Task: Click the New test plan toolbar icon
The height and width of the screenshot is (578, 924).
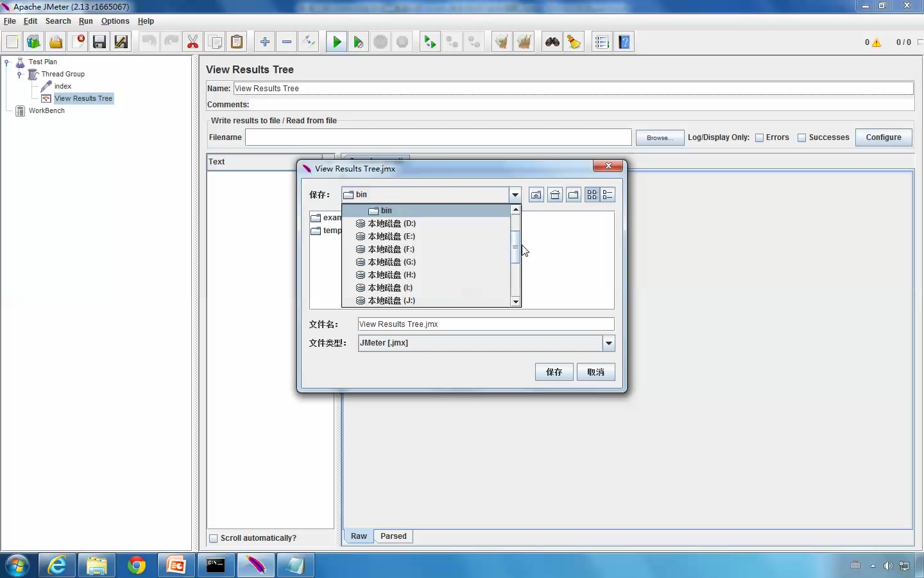Action: [x=12, y=42]
